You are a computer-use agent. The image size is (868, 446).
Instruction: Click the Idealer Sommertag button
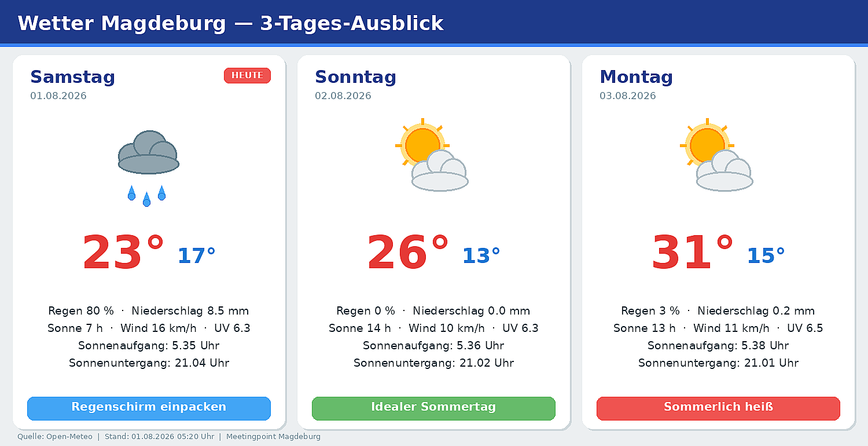(x=433, y=408)
